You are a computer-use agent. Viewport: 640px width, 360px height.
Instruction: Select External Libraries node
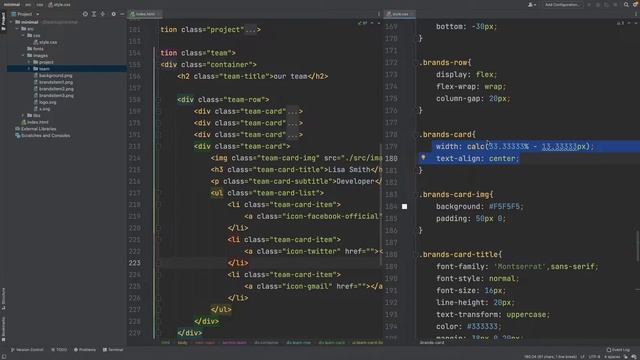36,129
